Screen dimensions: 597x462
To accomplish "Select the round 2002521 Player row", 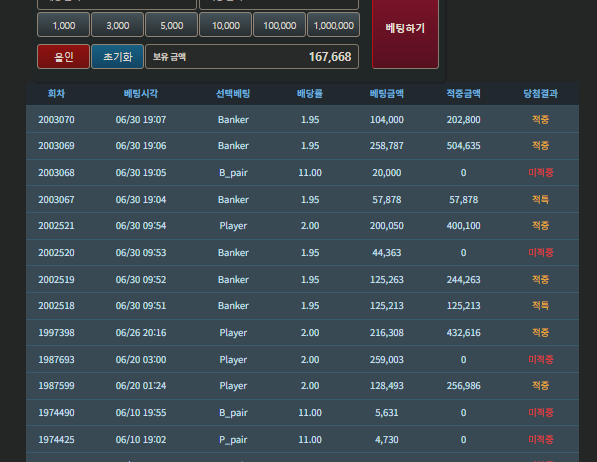I will coord(302,225).
